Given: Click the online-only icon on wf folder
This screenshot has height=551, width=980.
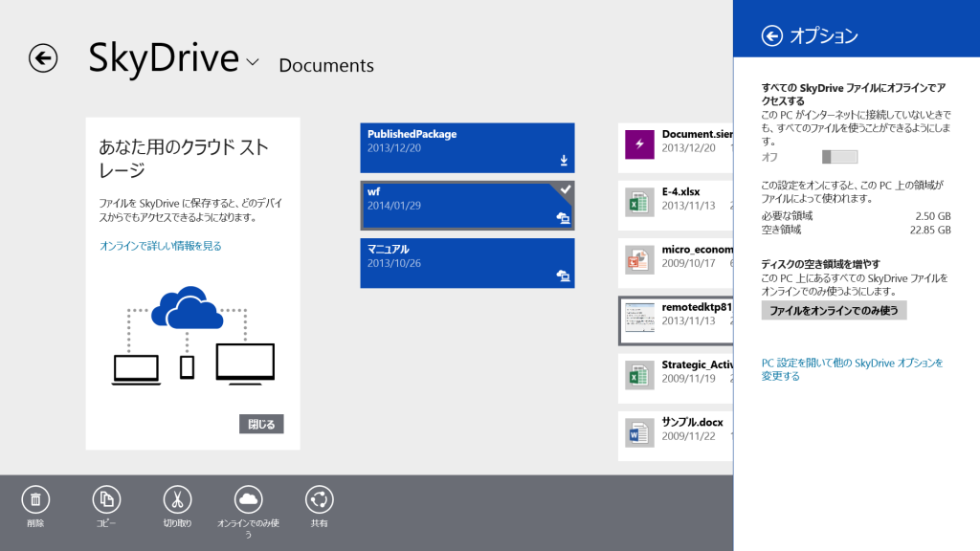Looking at the screenshot, I should (563, 218).
